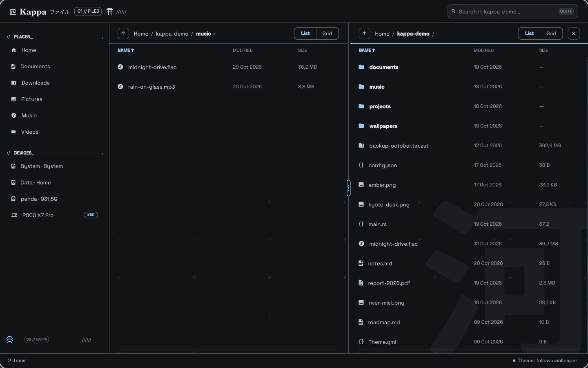Click kappa-demo breadcrumb in left pane
This screenshot has width=588, height=368.
pos(172,34)
